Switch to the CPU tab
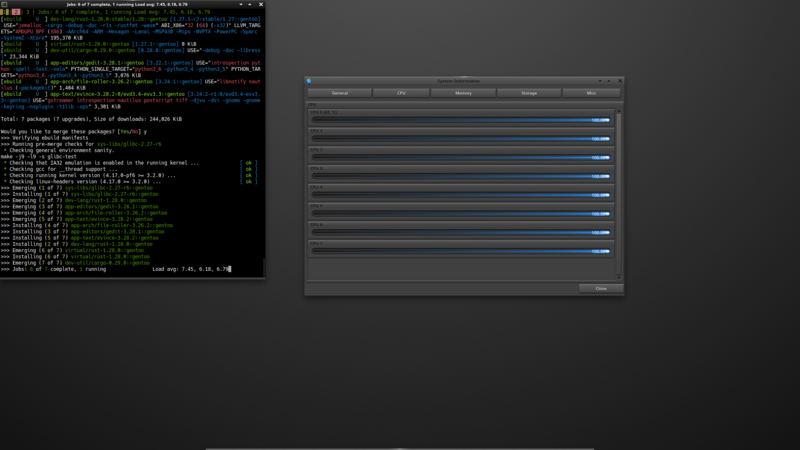Viewport: 800px width, 450px height. 401,93
